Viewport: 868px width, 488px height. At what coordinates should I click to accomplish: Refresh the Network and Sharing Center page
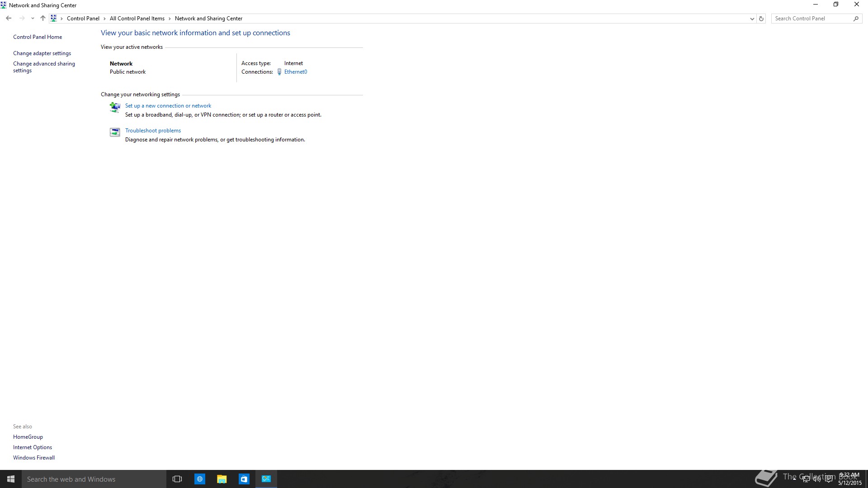point(761,19)
